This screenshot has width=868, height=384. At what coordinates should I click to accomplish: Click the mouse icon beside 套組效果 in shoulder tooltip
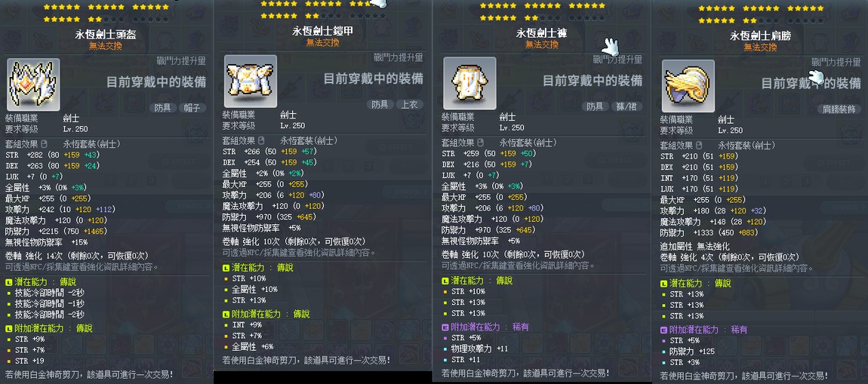coord(700,145)
